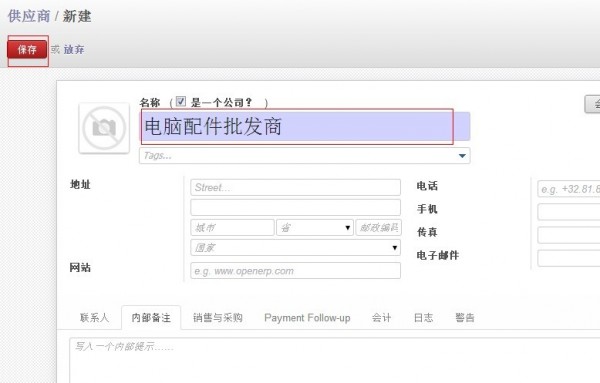Viewport: 600px width, 383px height.
Task: Click the 手机 mobile input field
Action: (569, 212)
